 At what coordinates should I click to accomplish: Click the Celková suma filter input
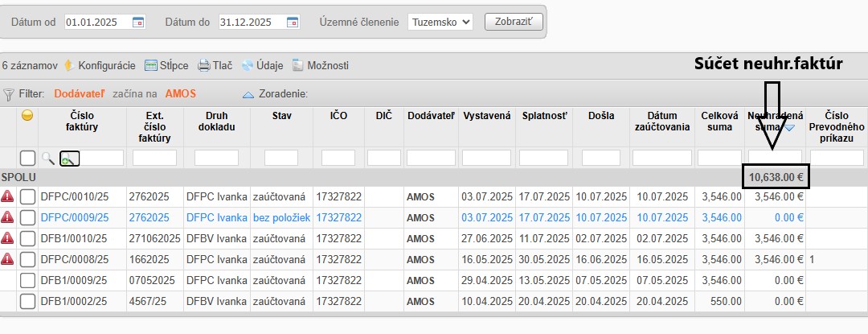click(719, 158)
